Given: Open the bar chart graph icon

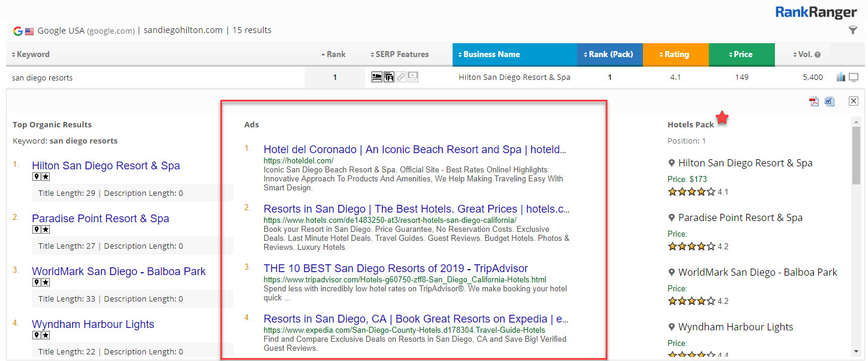Looking at the screenshot, I should 840,77.
